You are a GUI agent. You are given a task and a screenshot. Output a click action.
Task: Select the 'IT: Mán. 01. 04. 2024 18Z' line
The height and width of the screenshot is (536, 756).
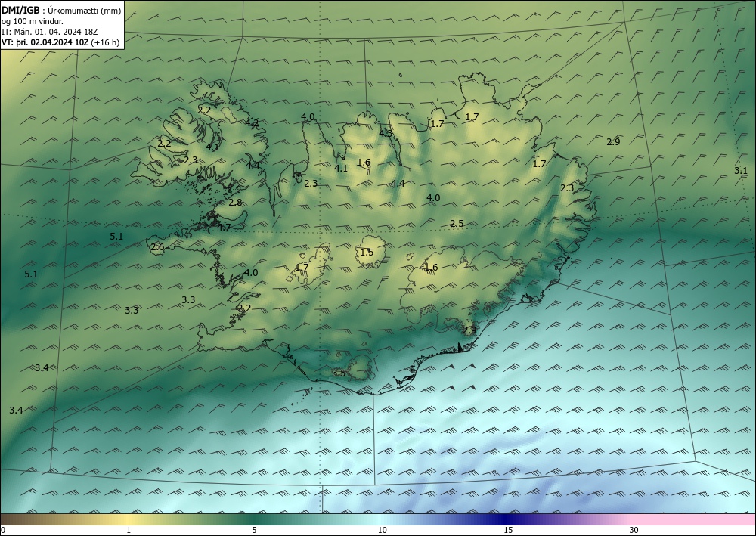50,32
